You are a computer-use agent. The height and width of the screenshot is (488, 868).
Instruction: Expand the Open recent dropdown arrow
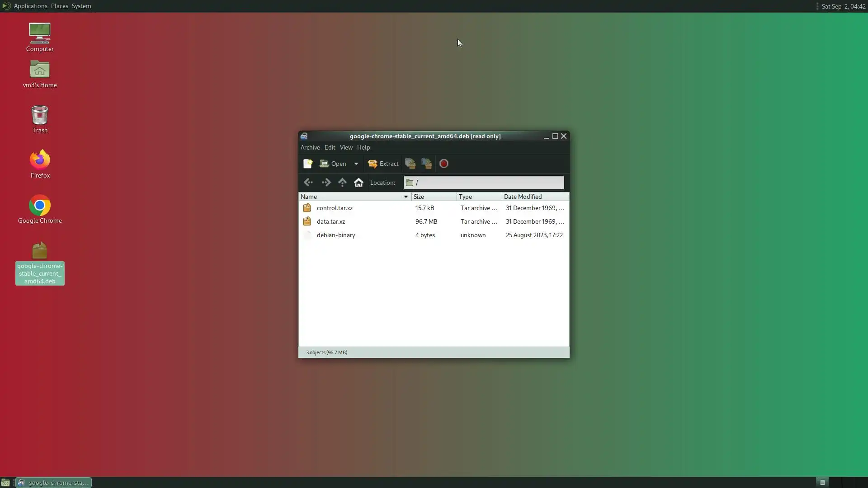pyautogui.click(x=356, y=164)
